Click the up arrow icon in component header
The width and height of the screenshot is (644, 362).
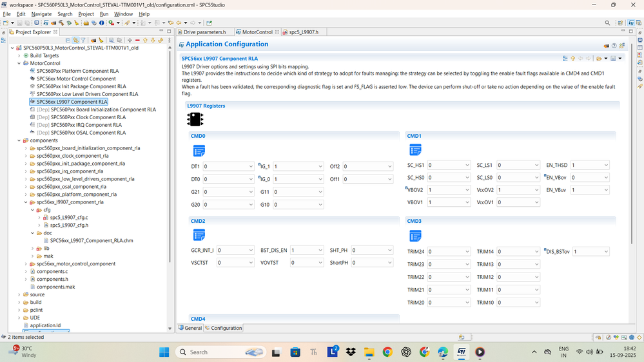point(573,59)
